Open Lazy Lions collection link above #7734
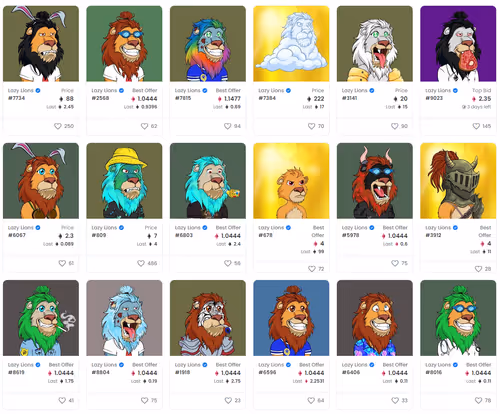This screenshot has height=414, width=500. pyautogui.click(x=21, y=90)
